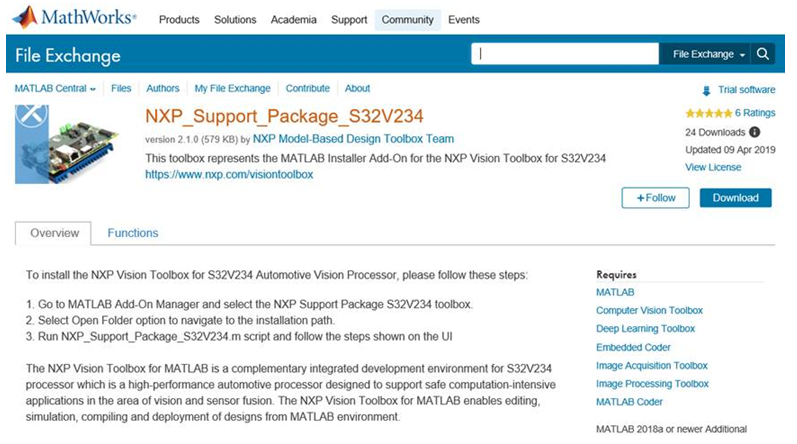
Task: Click the Download button
Action: pyautogui.click(x=735, y=198)
